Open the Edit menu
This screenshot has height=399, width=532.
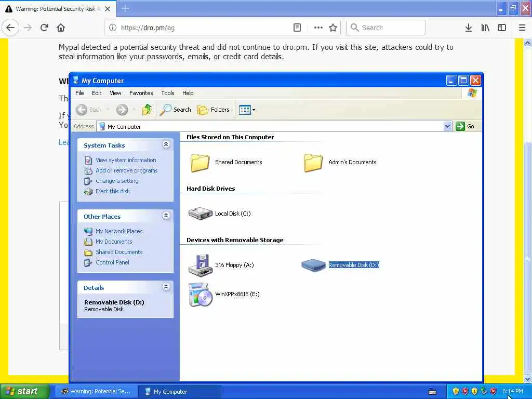(97, 93)
